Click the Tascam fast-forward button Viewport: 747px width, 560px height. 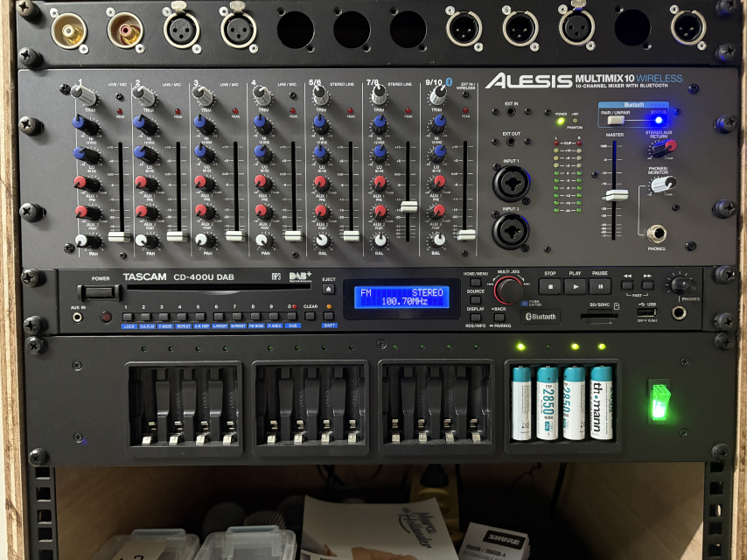coord(647,285)
